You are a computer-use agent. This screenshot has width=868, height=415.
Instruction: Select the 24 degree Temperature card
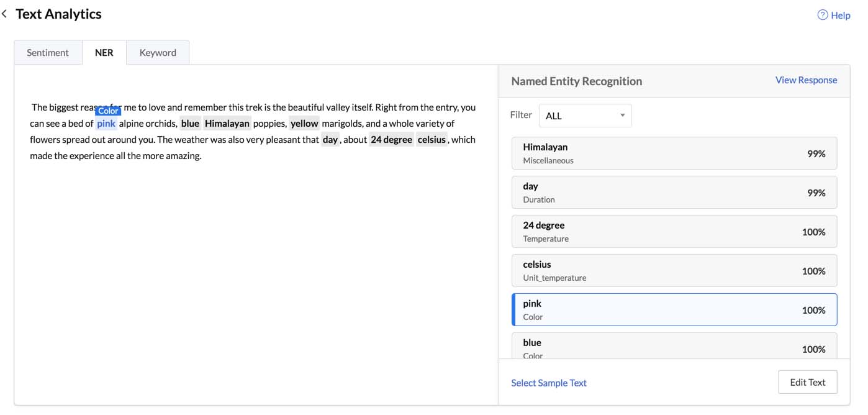(674, 232)
